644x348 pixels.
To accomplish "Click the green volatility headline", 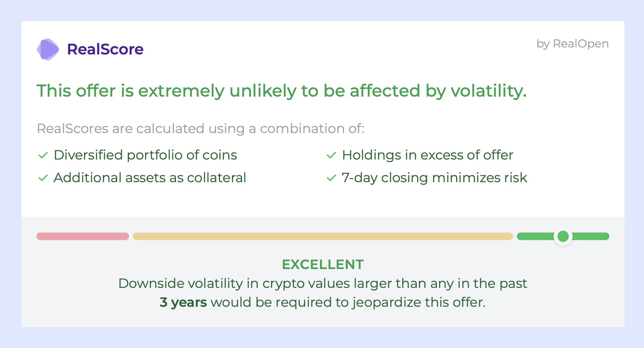I will [281, 91].
